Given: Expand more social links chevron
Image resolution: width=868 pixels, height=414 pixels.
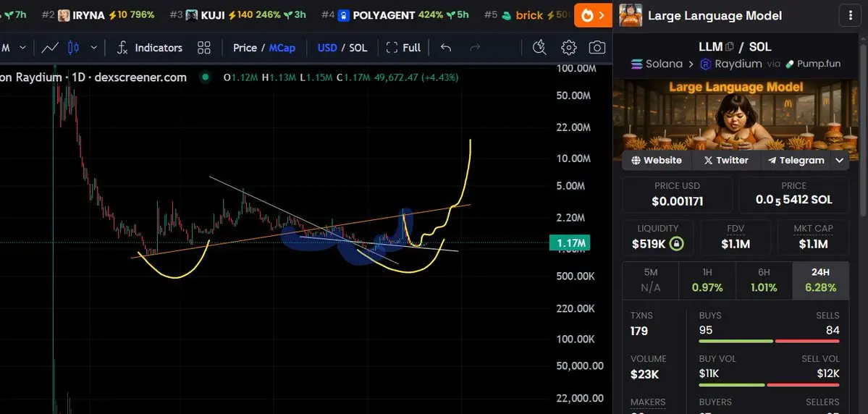Looking at the screenshot, I should click(840, 161).
